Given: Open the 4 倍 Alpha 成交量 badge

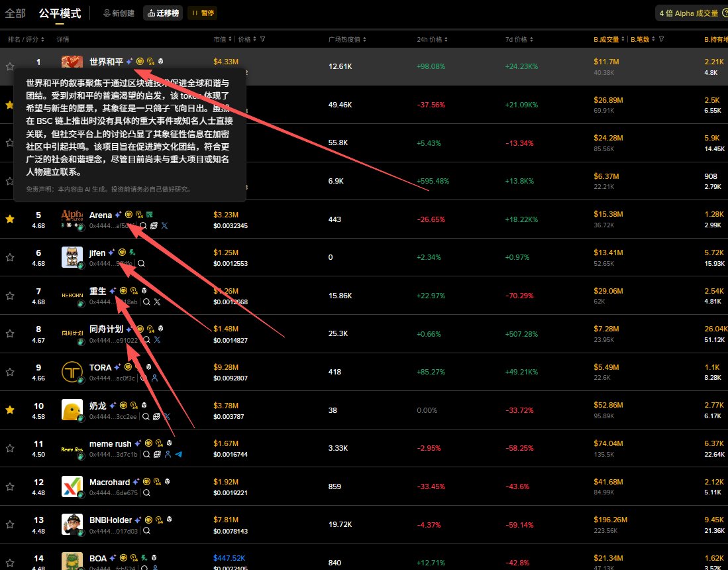Looking at the screenshot, I should 692,13.
